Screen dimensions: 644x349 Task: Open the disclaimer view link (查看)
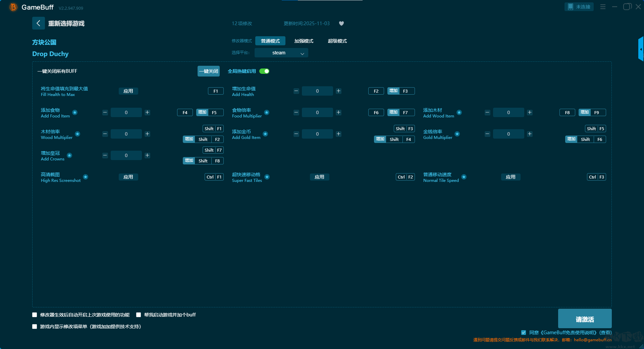pos(606,333)
